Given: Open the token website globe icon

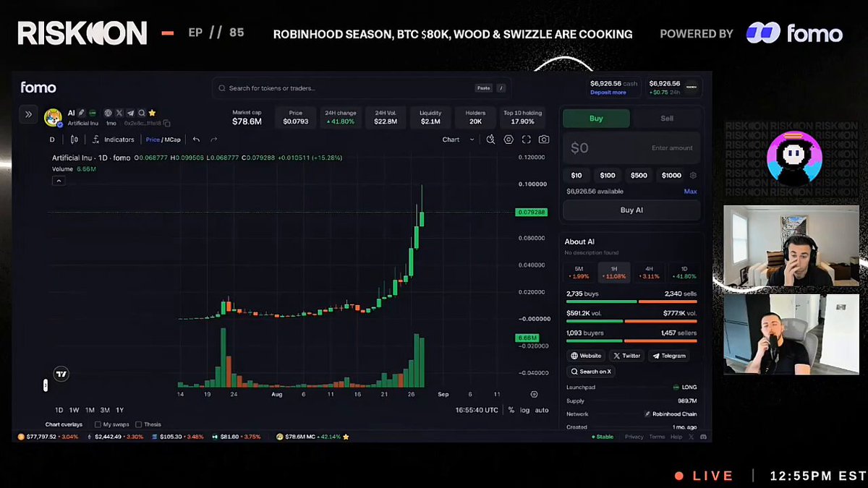Looking at the screenshot, I should pyautogui.click(x=108, y=113).
